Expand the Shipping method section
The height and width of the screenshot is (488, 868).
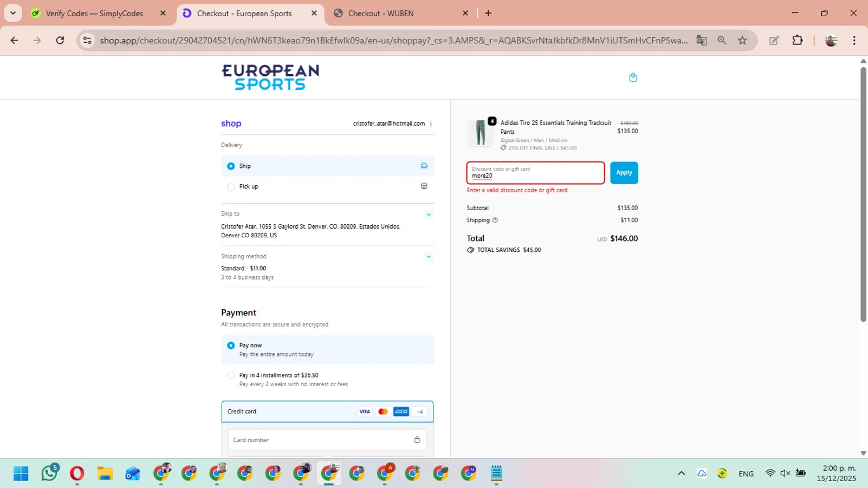tap(429, 257)
